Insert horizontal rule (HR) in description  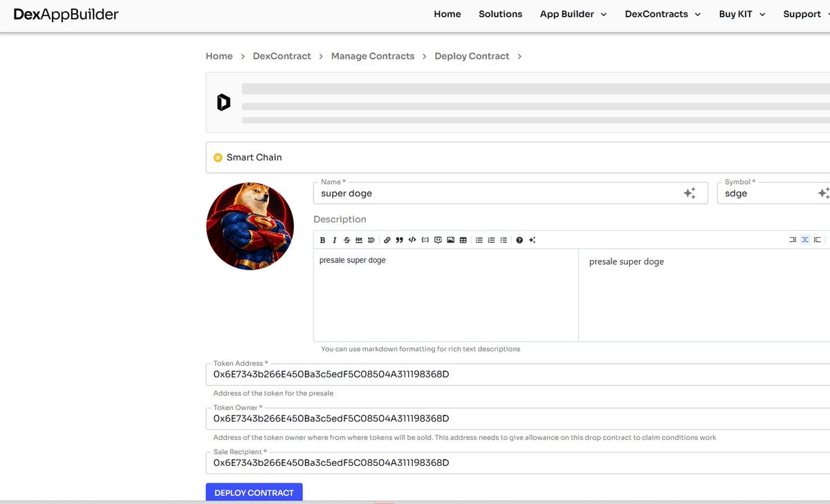359,240
